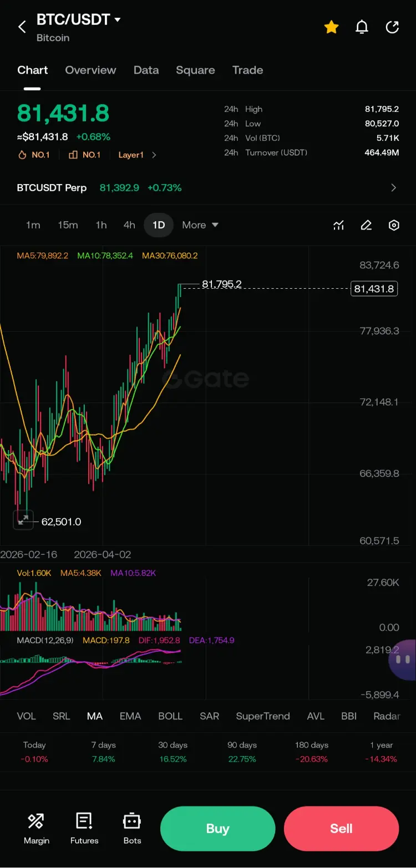Select the 4h timeframe
Screen dimensions: 416x868
[x=129, y=225]
